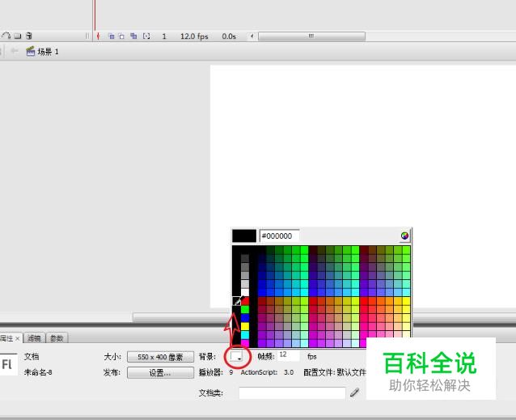Toggle edit multiple frames
Viewport: 516px width, 420px height.
133,36
